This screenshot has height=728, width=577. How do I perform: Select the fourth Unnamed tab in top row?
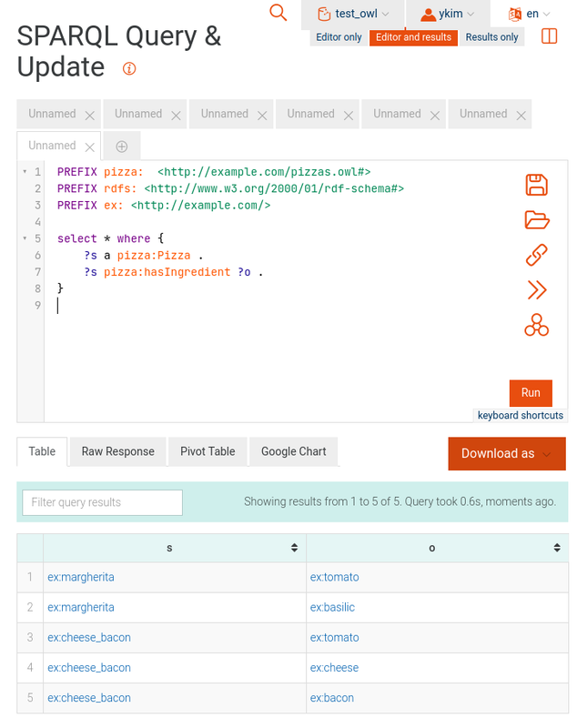[x=310, y=114]
